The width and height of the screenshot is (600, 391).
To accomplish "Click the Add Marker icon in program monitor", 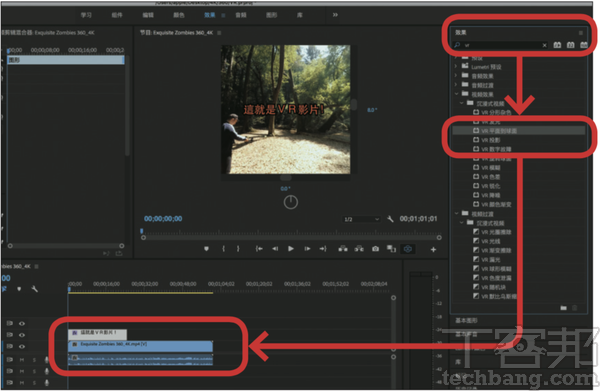I will (x=206, y=249).
